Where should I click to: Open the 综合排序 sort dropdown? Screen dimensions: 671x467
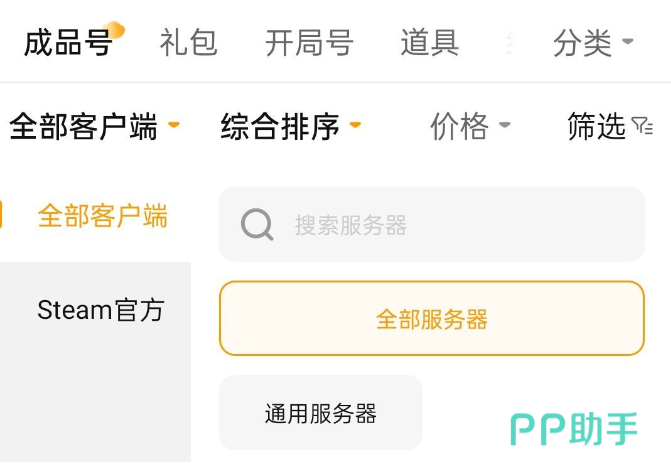tap(290, 127)
